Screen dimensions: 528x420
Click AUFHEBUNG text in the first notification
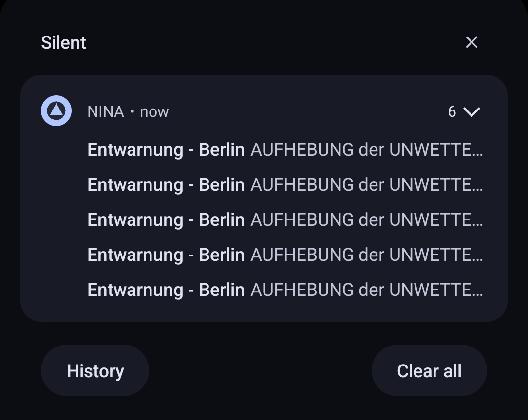[x=302, y=150]
